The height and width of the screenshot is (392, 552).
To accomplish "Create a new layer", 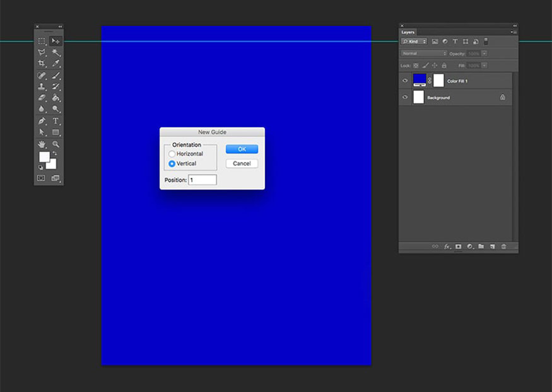I will 493,246.
